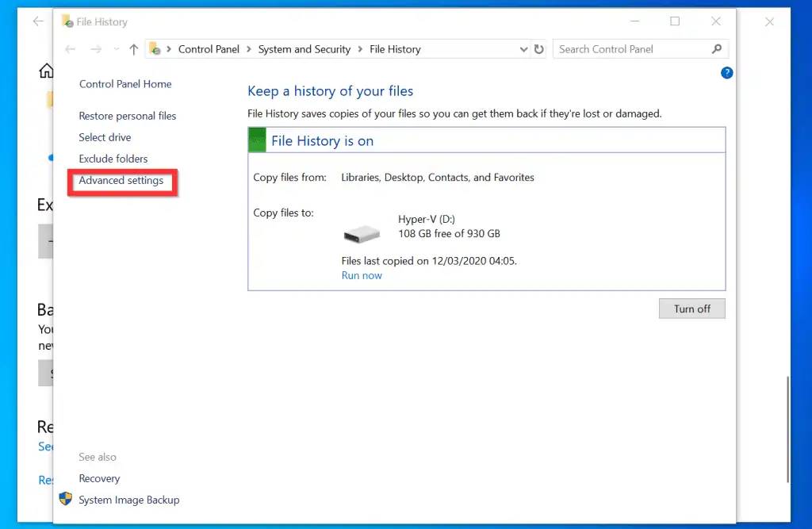Go up one level using the up arrow
This screenshot has height=529, width=812.
133,48
